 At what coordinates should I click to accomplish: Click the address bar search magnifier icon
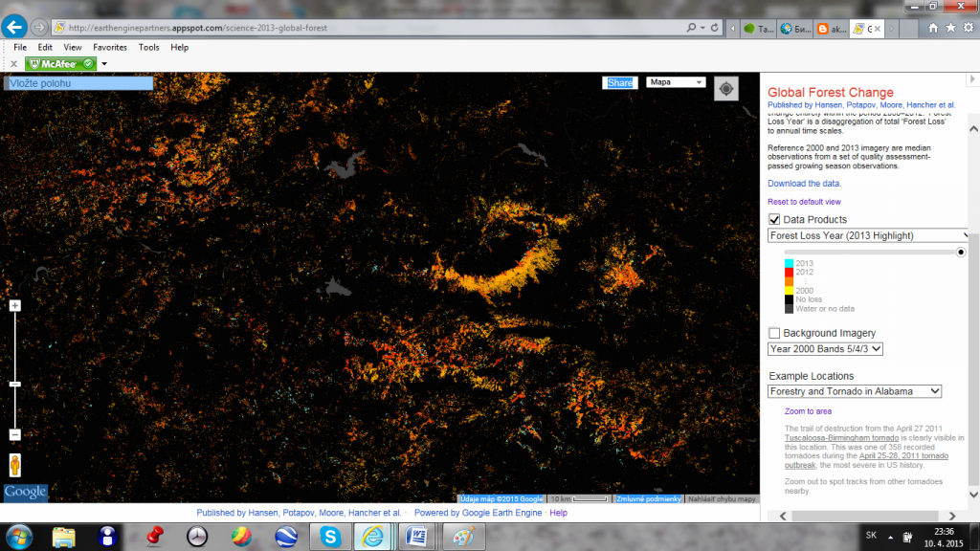pyautogui.click(x=691, y=28)
